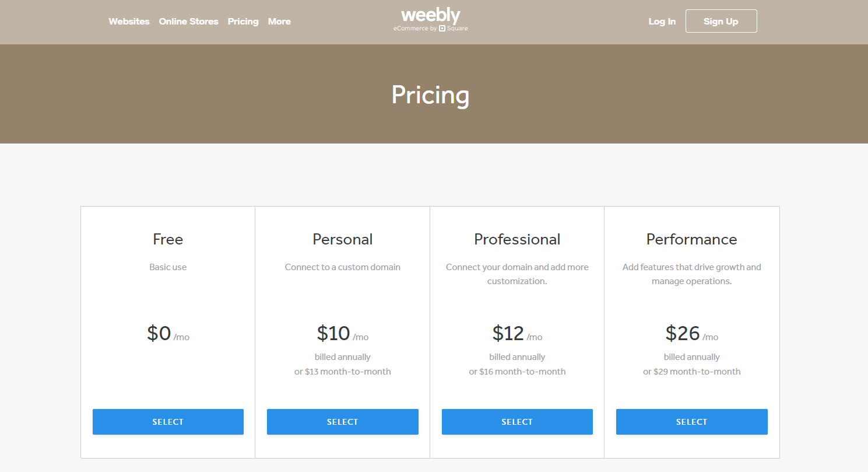Click the Log In link
The height and width of the screenshot is (472, 868).
click(x=662, y=22)
